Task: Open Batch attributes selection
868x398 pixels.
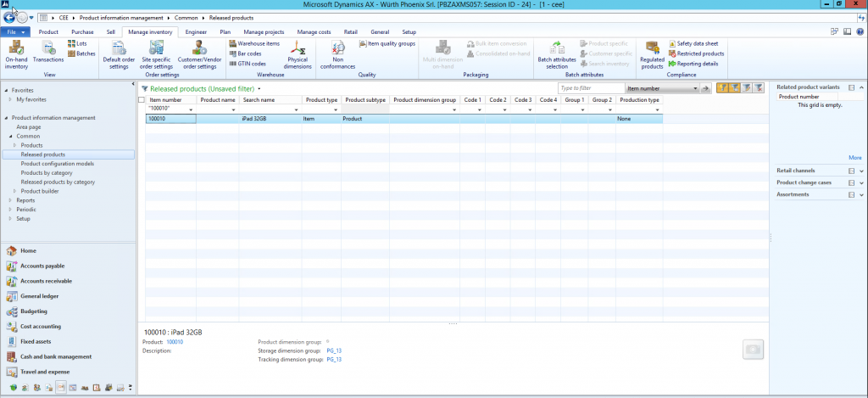Action: (557, 55)
